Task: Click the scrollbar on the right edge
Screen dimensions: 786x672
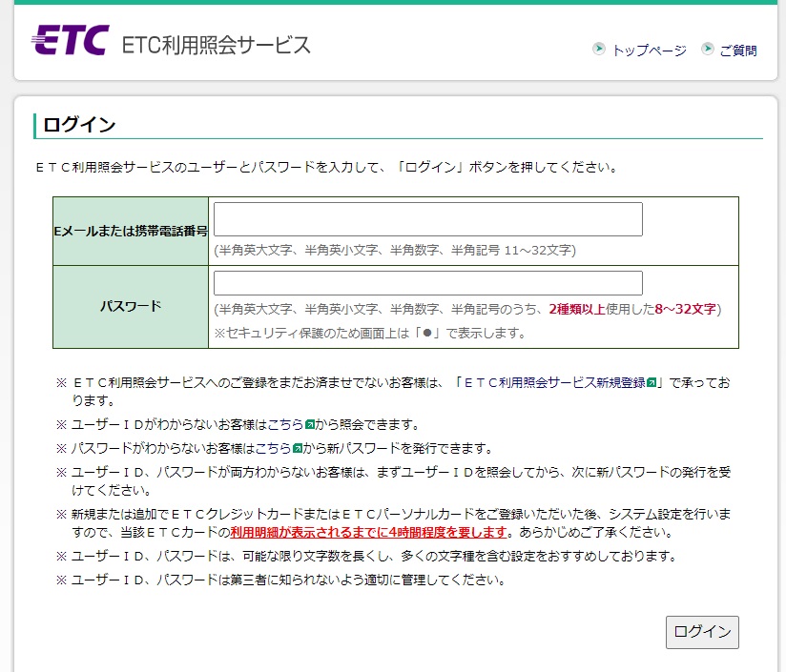Action: [781, 334]
